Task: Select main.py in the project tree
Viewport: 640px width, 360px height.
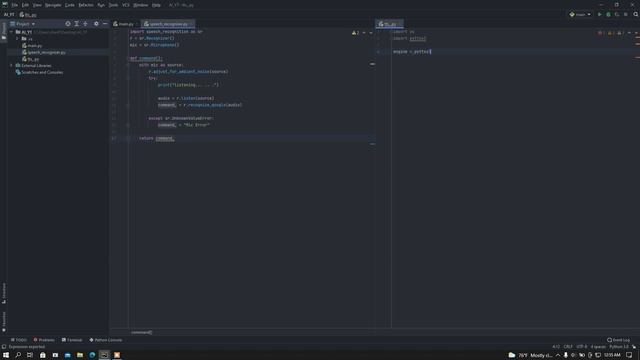Action: coord(34,46)
